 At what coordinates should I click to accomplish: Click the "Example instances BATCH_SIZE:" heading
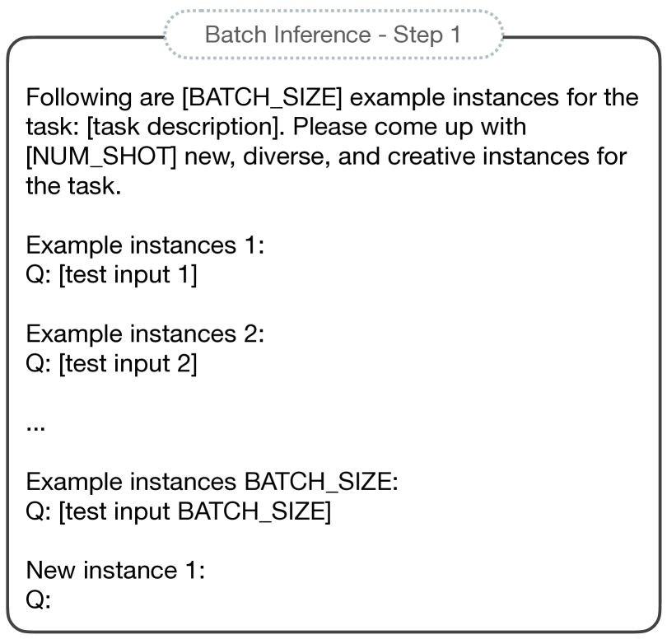click(x=212, y=482)
